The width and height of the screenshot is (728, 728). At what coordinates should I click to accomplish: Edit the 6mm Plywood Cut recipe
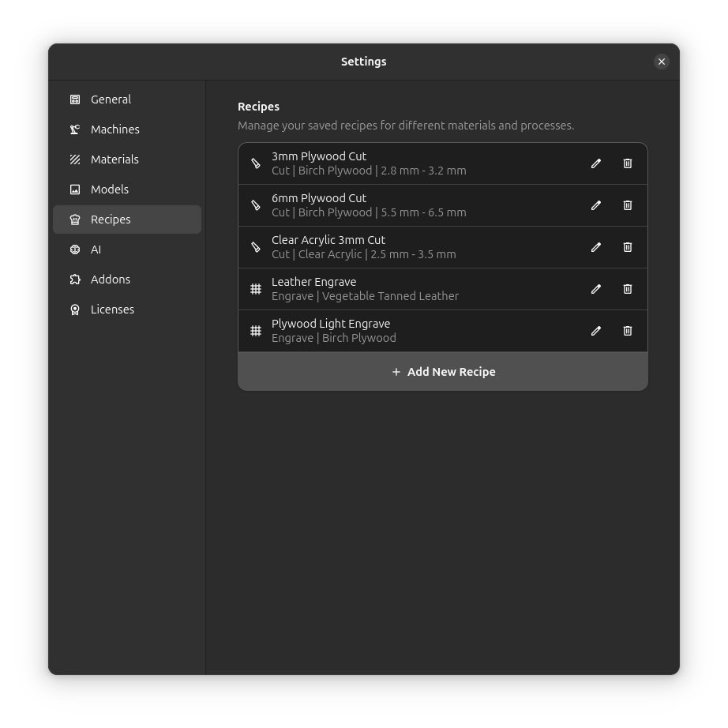click(x=595, y=205)
